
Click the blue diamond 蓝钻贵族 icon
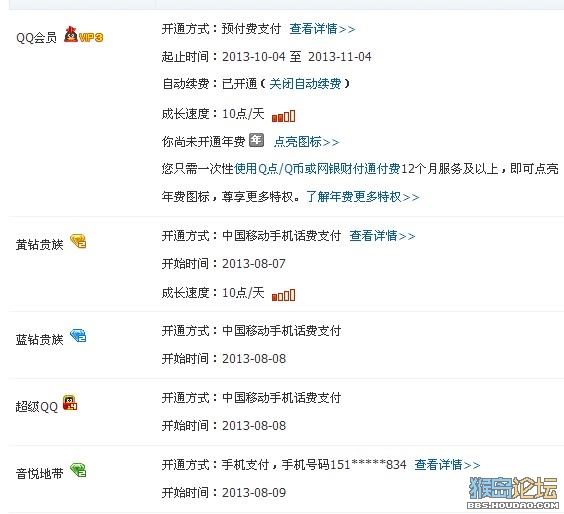coord(78,335)
